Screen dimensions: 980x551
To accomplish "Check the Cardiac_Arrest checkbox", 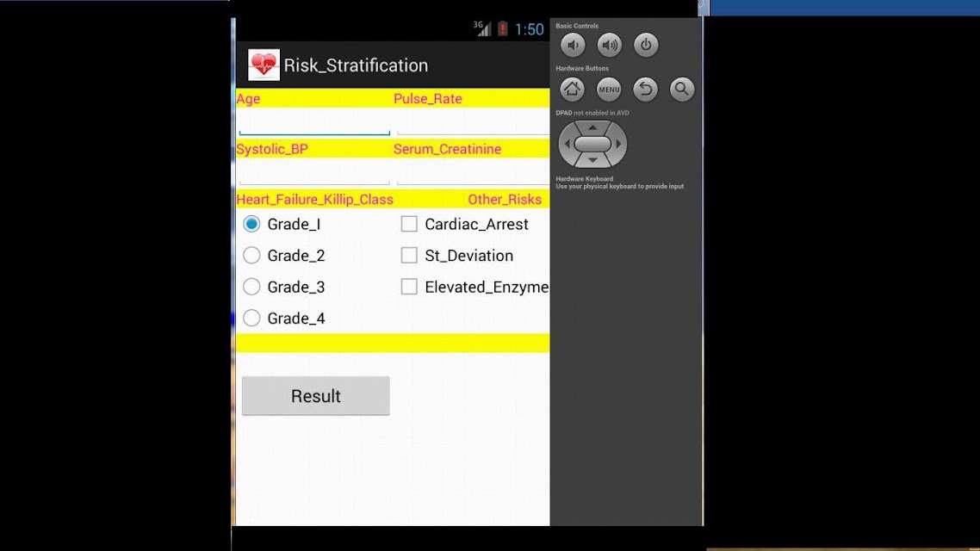I will pyautogui.click(x=409, y=224).
